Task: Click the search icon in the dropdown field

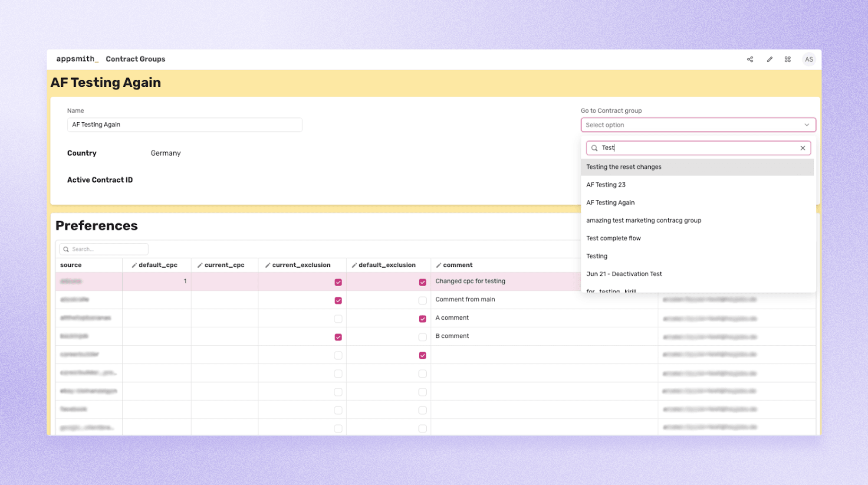Action: pos(594,148)
